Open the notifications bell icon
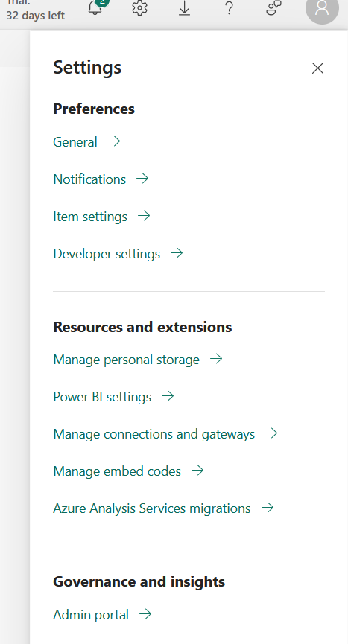Screen dimensions: 348x644 [x=95, y=7]
